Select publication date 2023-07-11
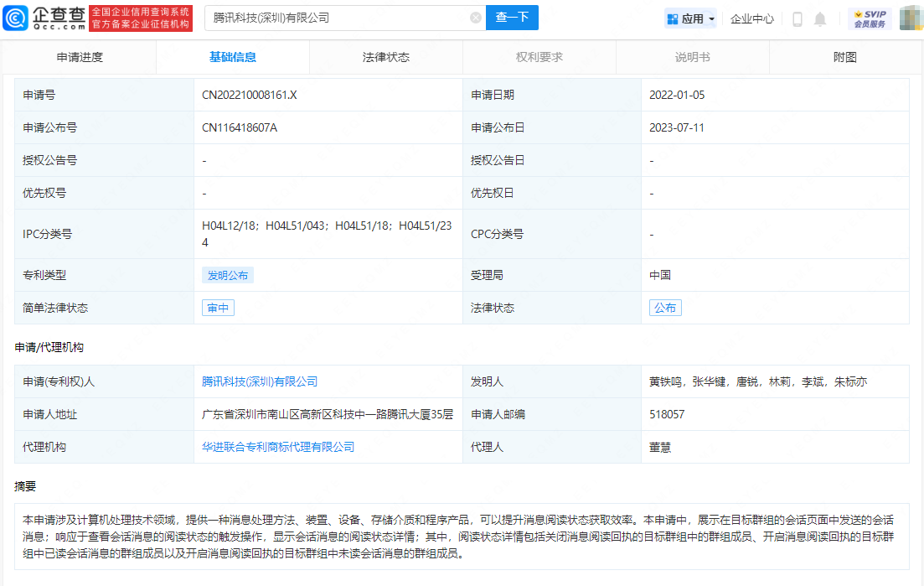Viewport: 924px width, 586px height. [x=677, y=128]
